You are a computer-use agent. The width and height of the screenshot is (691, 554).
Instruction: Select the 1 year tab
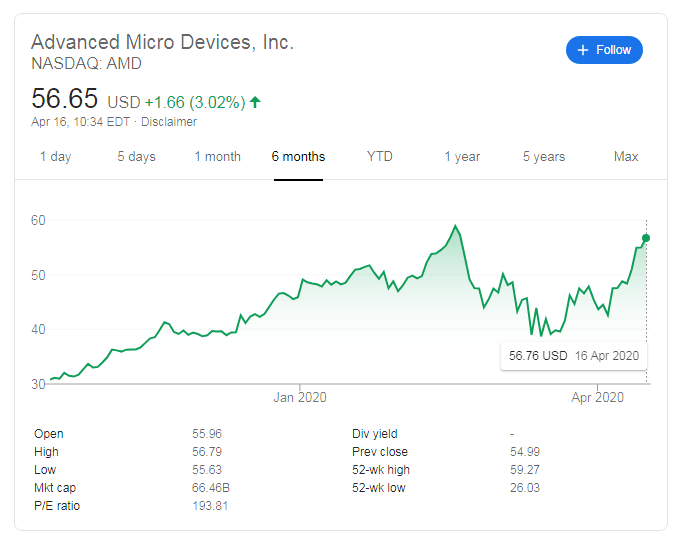pyautogui.click(x=462, y=157)
